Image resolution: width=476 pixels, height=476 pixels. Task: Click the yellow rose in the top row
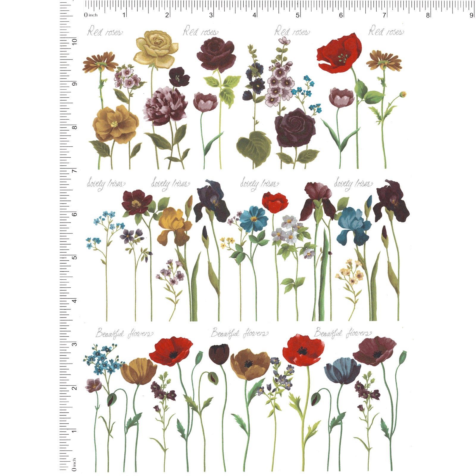coord(156,48)
